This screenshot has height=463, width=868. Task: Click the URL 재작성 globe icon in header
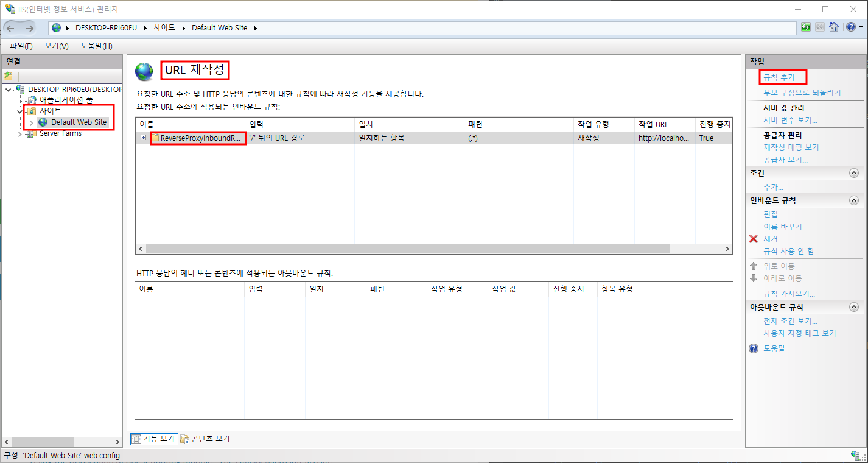(144, 72)
